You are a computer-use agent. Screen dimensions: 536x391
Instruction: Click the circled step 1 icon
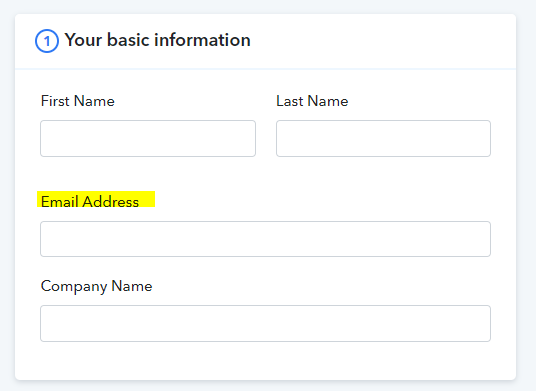47,41
